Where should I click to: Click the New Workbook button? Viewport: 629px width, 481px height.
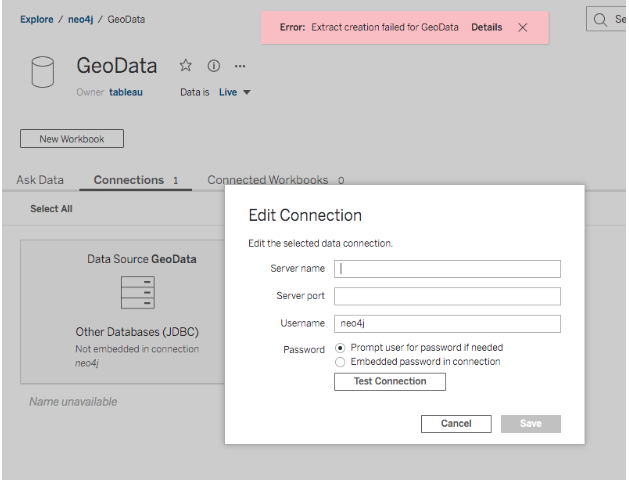click(72, 139)
